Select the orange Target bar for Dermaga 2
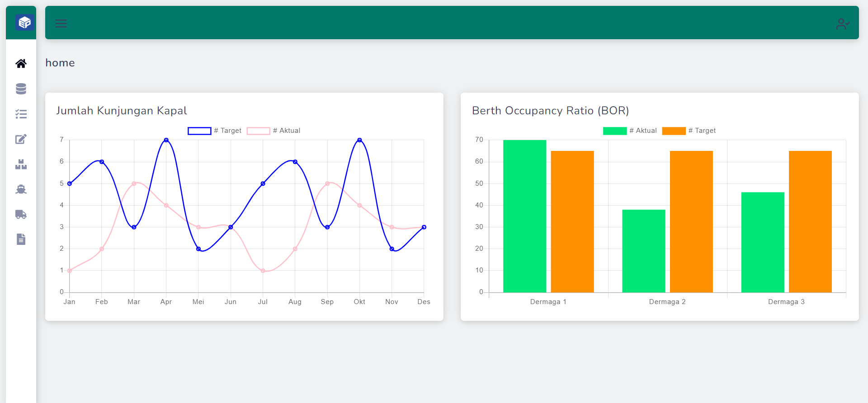The height and width of the screenshot is (403, 868). click(691, 221)
